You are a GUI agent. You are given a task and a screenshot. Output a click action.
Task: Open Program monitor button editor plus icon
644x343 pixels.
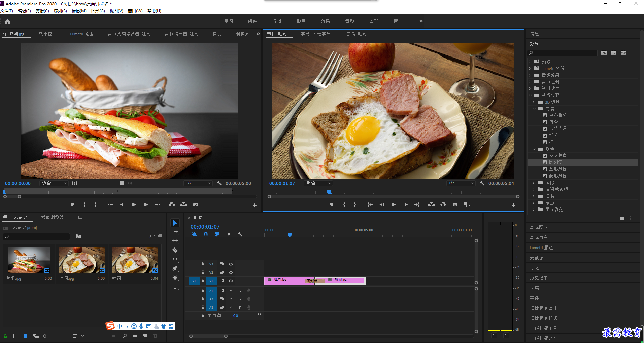tap(513, 205)
